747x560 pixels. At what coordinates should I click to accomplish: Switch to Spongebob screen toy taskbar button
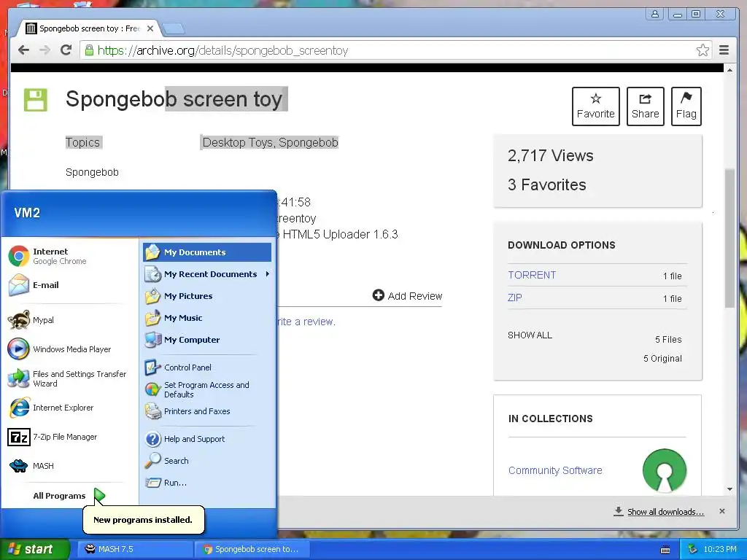pos(252,549)
